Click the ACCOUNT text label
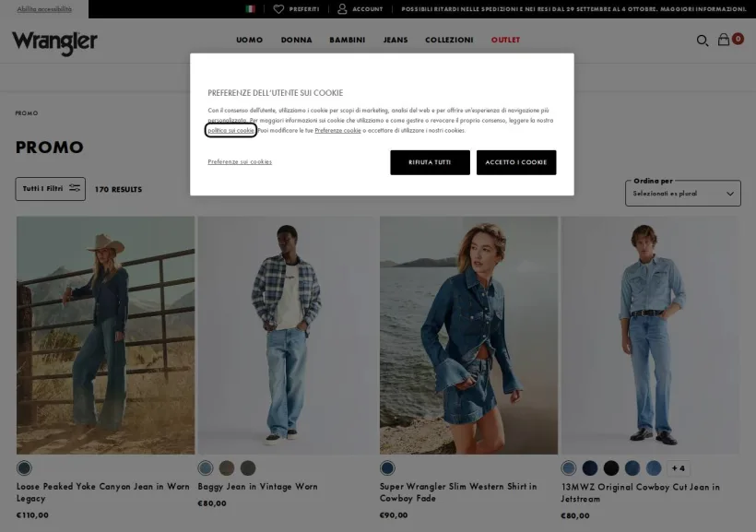 367,9
